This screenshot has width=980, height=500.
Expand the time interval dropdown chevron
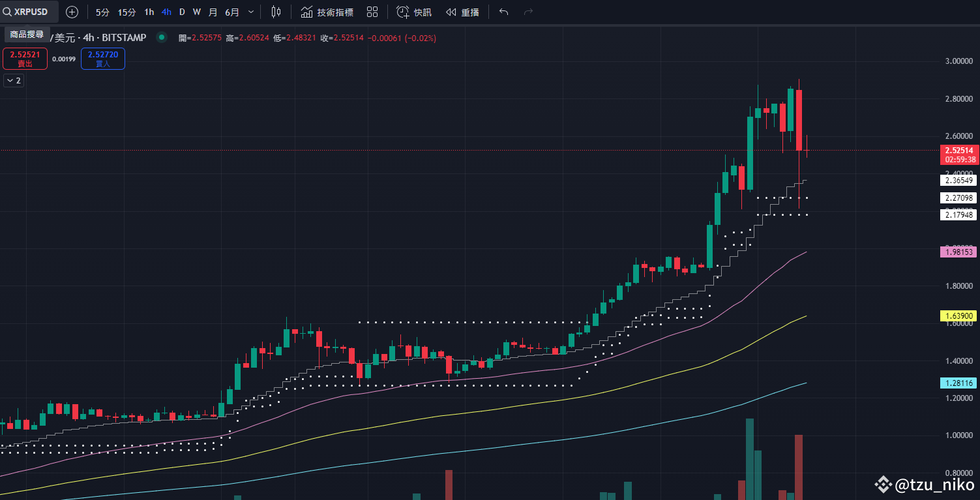tap(251, 12)
